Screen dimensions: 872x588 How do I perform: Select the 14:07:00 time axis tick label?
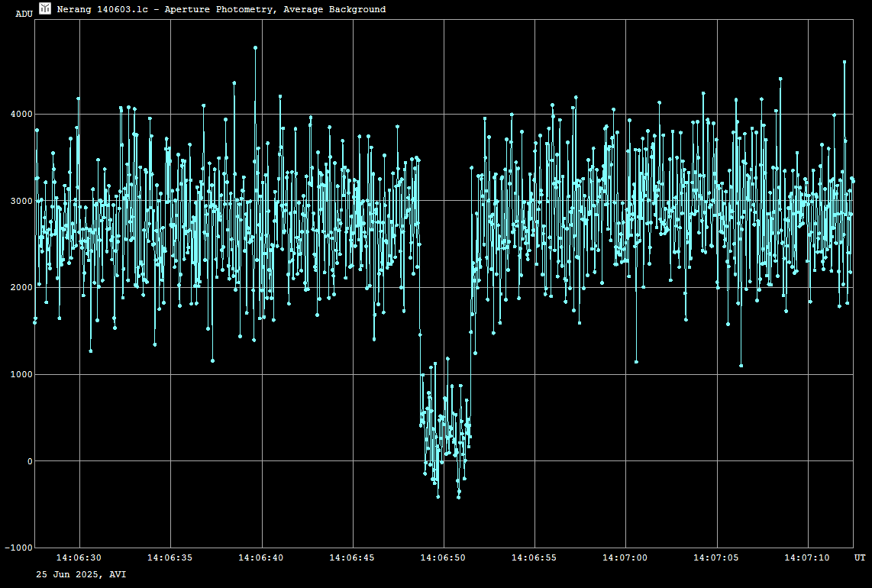[x=625, y=558]
